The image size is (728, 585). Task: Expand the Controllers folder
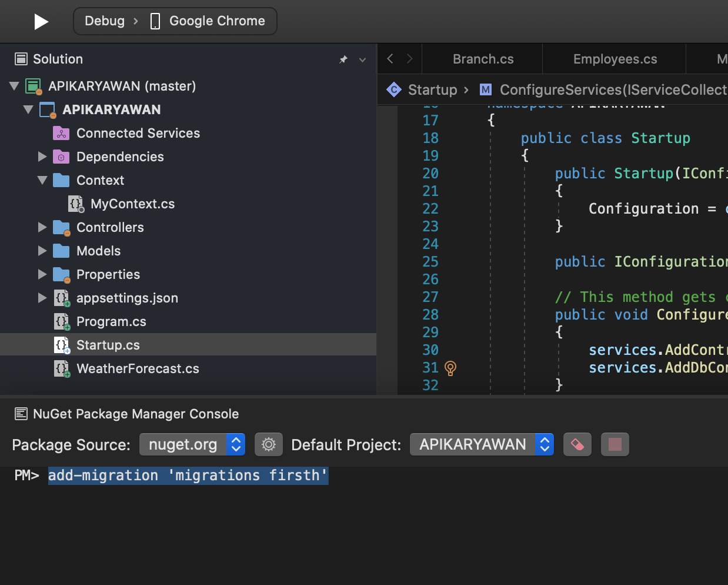coord(42,227)
